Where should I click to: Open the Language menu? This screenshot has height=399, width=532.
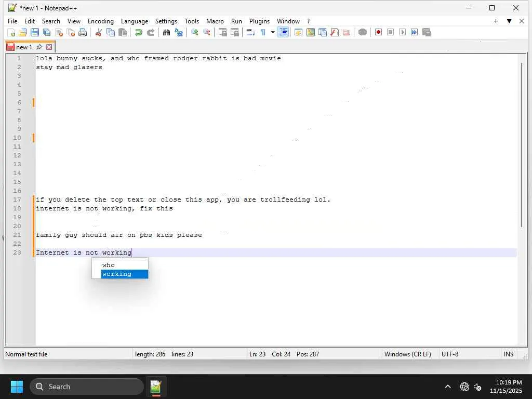135,21
